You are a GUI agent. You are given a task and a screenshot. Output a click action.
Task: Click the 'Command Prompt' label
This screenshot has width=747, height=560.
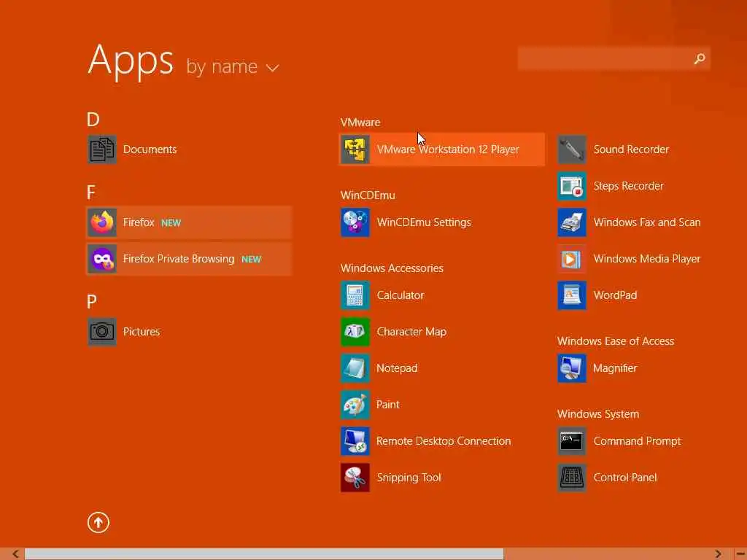637,441
